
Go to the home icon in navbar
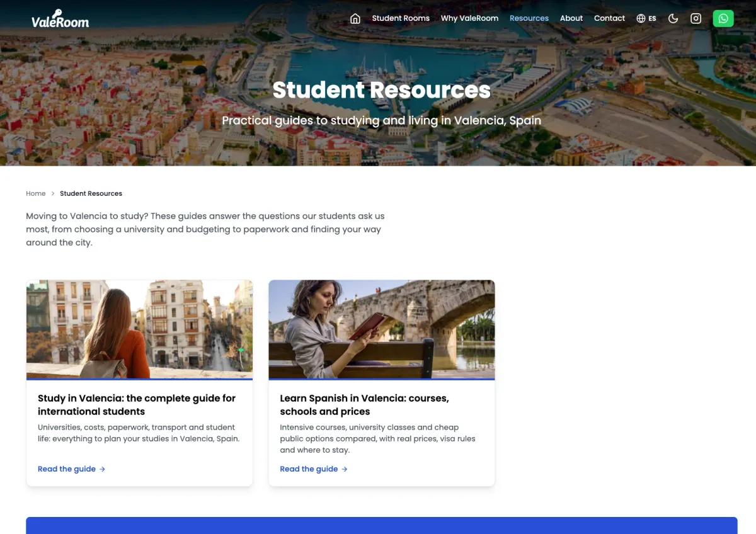coord(355,18)
